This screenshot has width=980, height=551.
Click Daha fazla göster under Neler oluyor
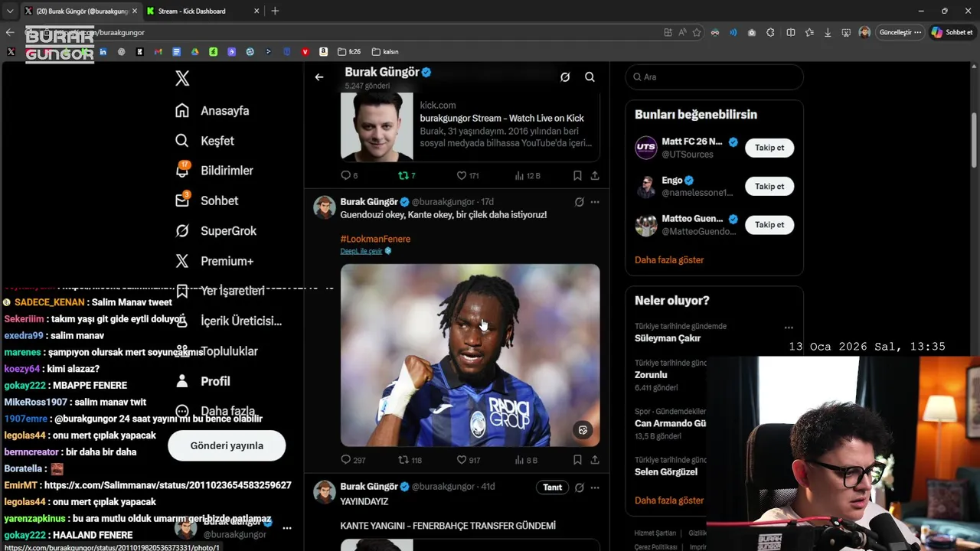(x=669, y=500)
